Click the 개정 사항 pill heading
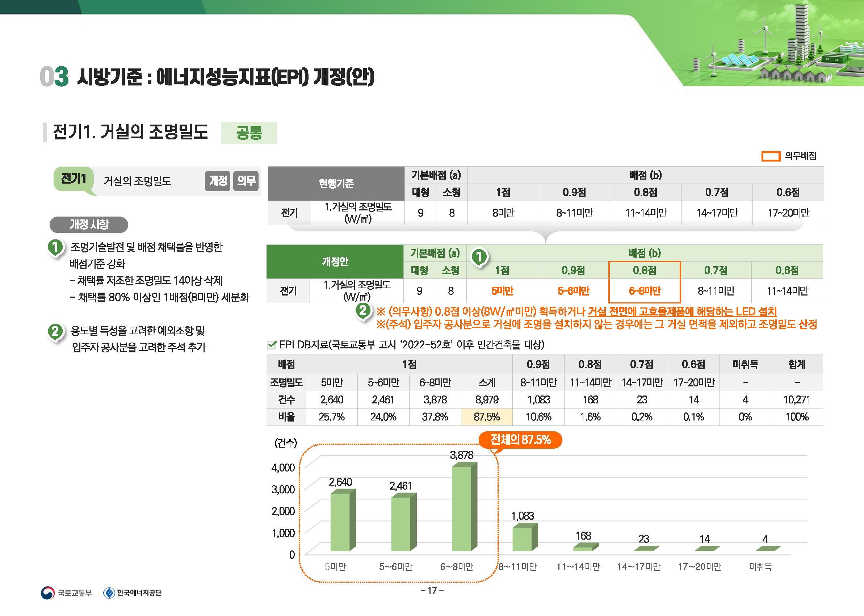Viewport: 864px width, 616px height. (89, 225)
